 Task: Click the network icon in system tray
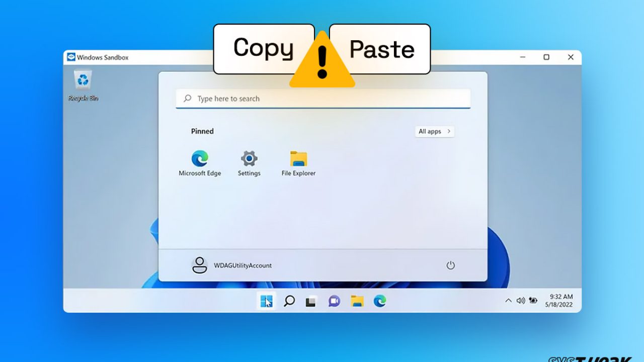coord(534,301)
